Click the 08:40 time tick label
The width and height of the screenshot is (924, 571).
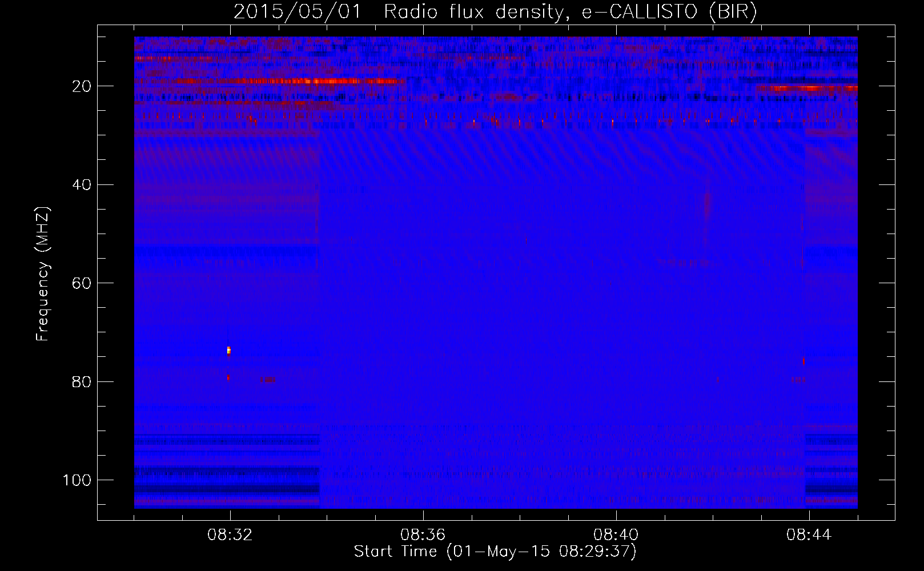pyautogui.click(x=616, y=535)
